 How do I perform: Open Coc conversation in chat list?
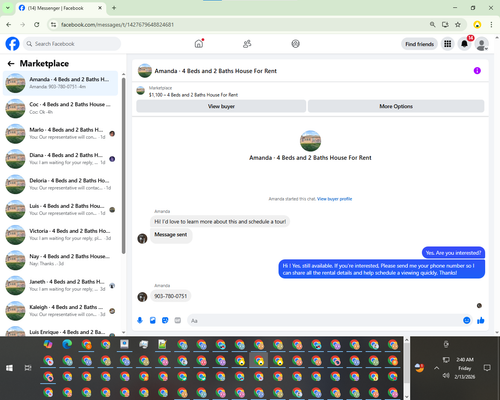coord(60,108)
